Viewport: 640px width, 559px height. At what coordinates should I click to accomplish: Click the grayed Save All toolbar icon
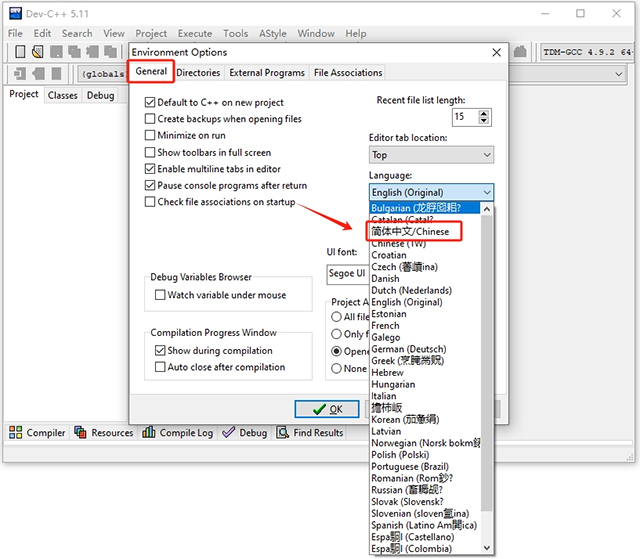tap(74, 52)
